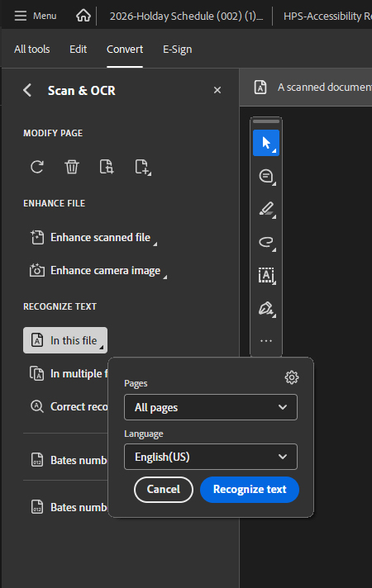
Task: Open OCR settings gear icon
Action: [x=292, y=377]
